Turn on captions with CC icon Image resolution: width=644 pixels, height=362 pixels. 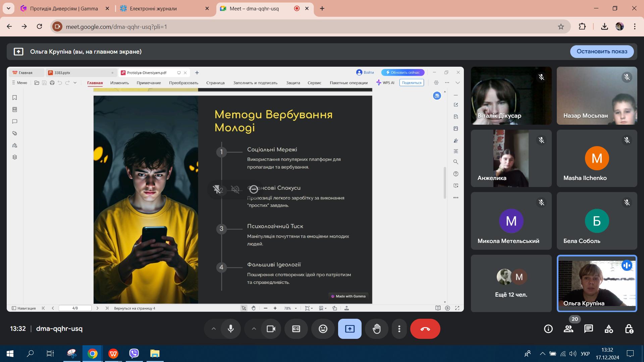click(x=296, y=329)
